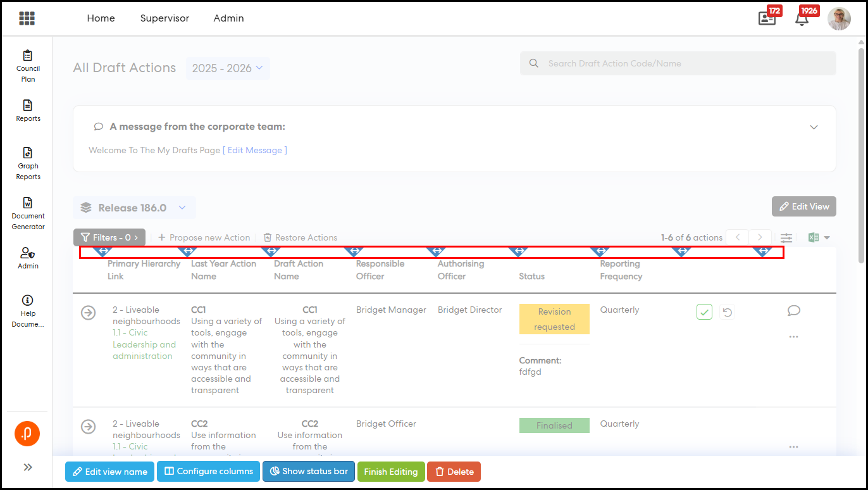
Task: Open Document Generator in sidebar
Action: [x=28, y=213]
